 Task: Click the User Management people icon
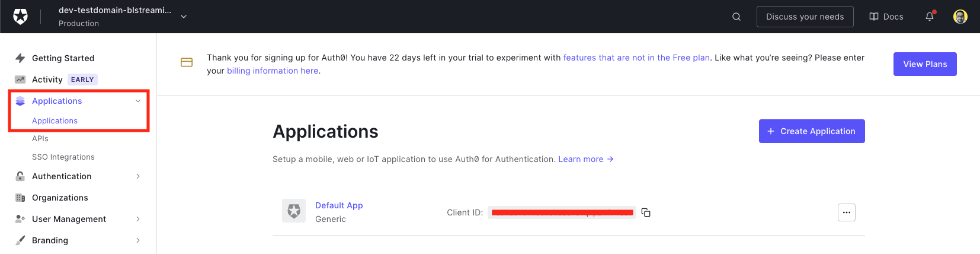pos(20,219)
